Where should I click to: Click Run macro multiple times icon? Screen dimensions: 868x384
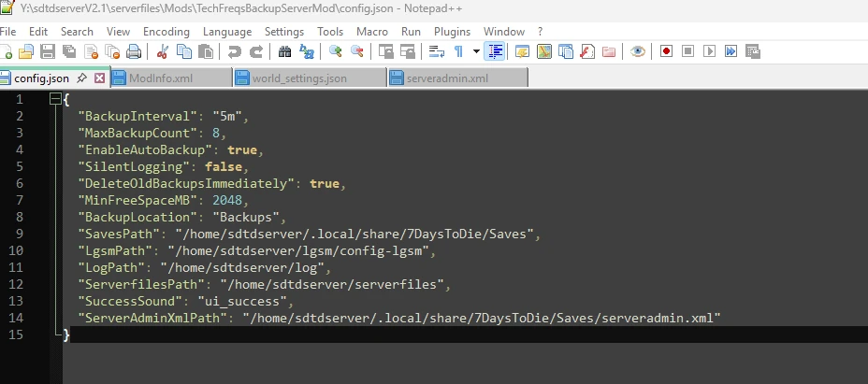[x=731, y=51]
